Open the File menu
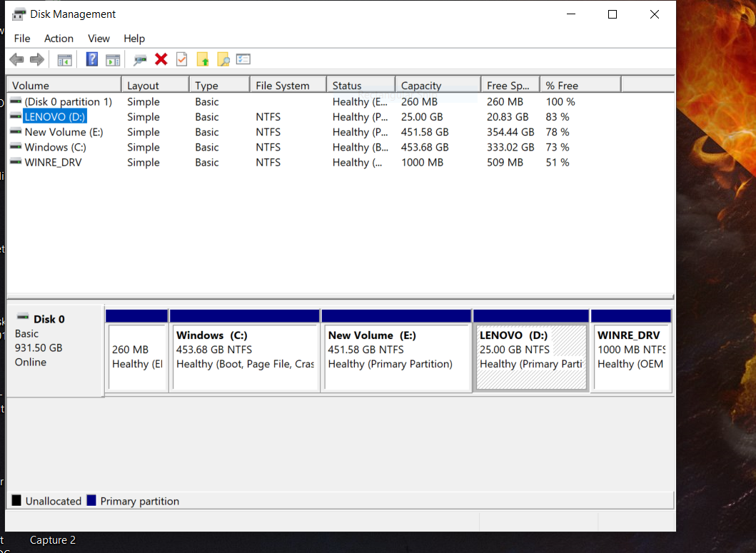Screen dimensions: 756x553 click(x=22, y=39)
